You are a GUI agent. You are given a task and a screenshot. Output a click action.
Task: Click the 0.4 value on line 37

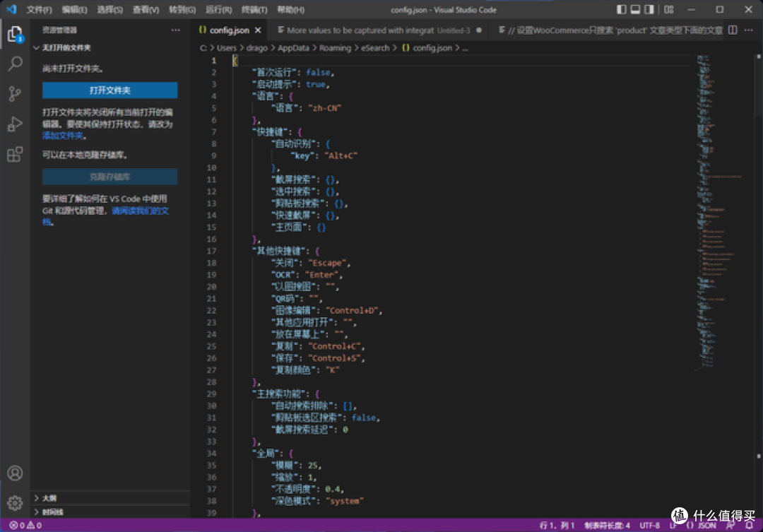coord(333,489)
